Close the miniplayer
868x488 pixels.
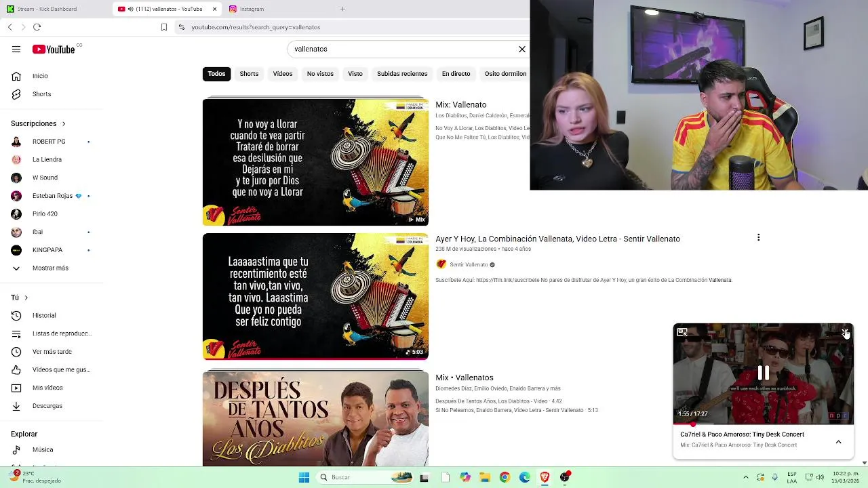[845, 332]
